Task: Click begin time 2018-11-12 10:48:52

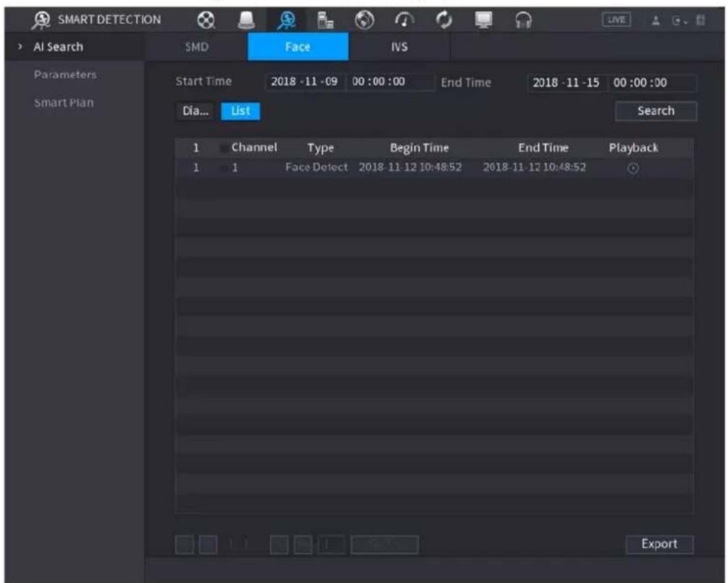Action: [x=410, y=167]
